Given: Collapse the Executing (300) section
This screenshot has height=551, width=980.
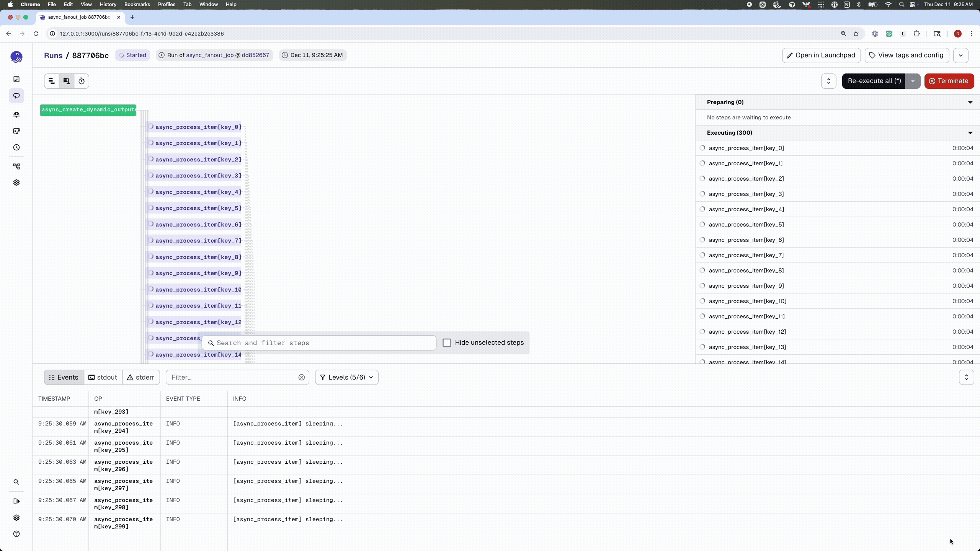Looking at the screenshot, I should point(970,133).
